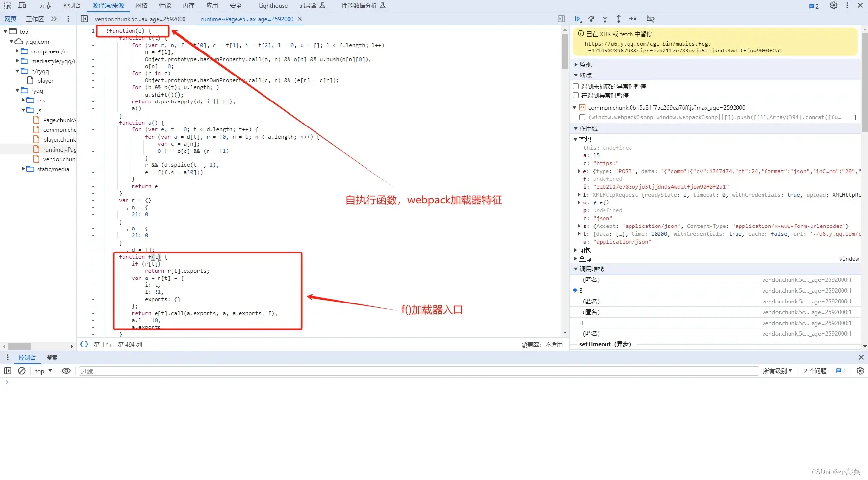Open the 所有级别 log levels dropdown

click(778, 371)
